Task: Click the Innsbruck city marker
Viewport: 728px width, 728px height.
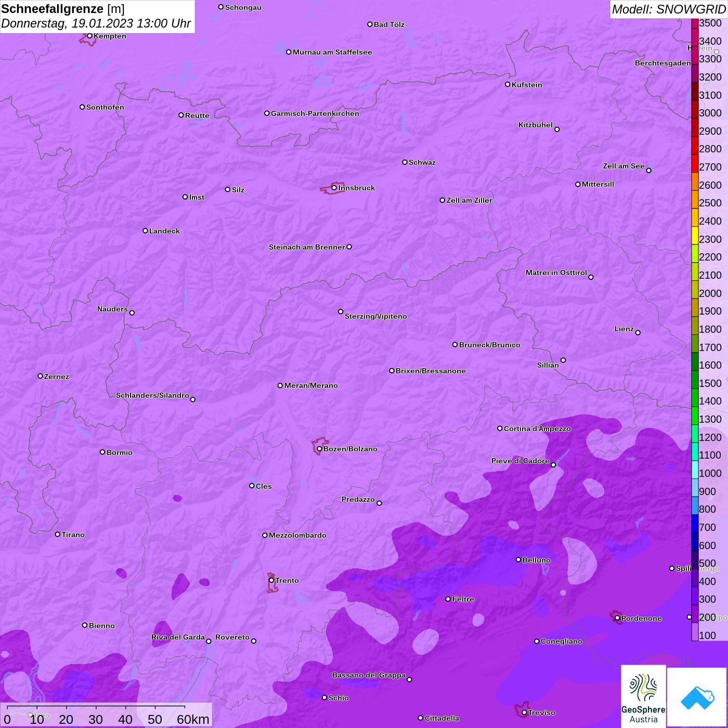Action: coord(334,188)
